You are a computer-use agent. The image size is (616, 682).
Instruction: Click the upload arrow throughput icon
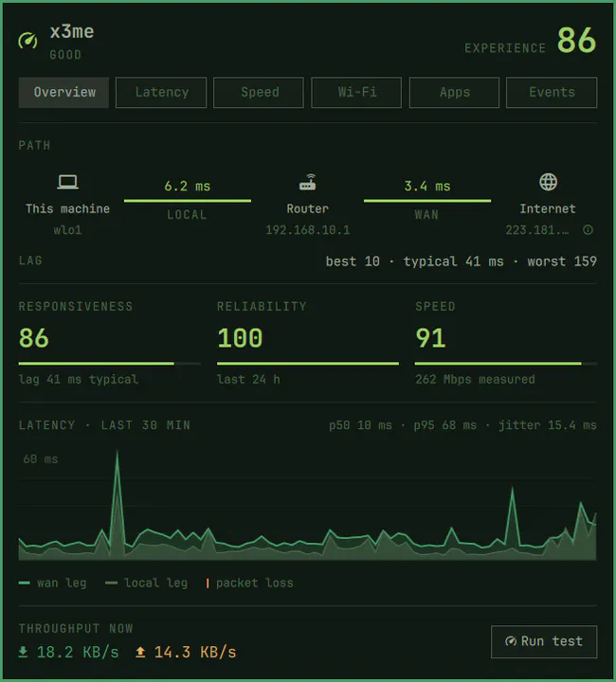[x=140, y=652]
